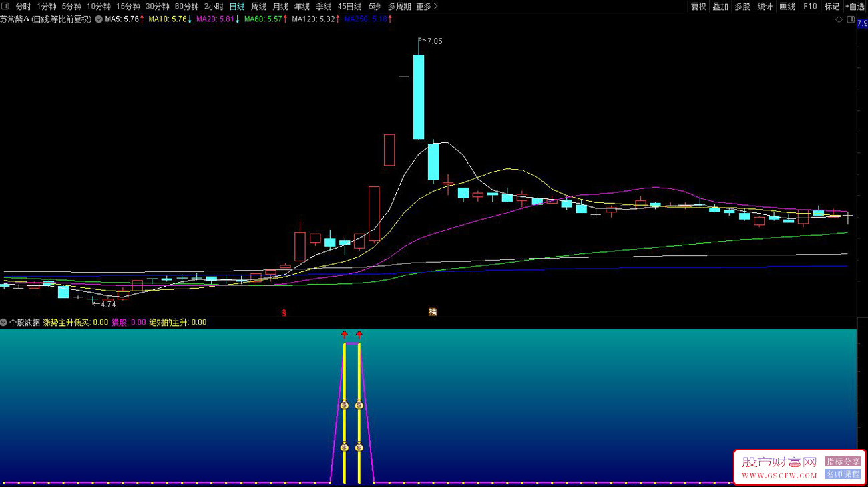Expand the main chart indicator dropdown arrow
This screenshot has height=487, width=868.
tap(99, 19)
